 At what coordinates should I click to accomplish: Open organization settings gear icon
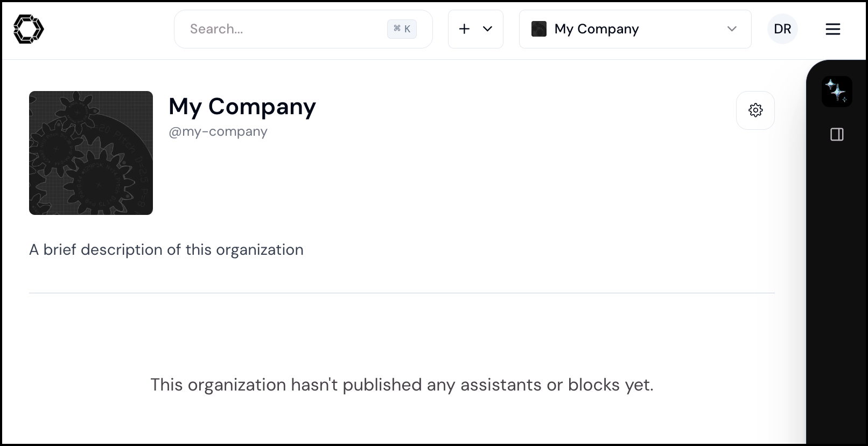[x=755, y=110]
